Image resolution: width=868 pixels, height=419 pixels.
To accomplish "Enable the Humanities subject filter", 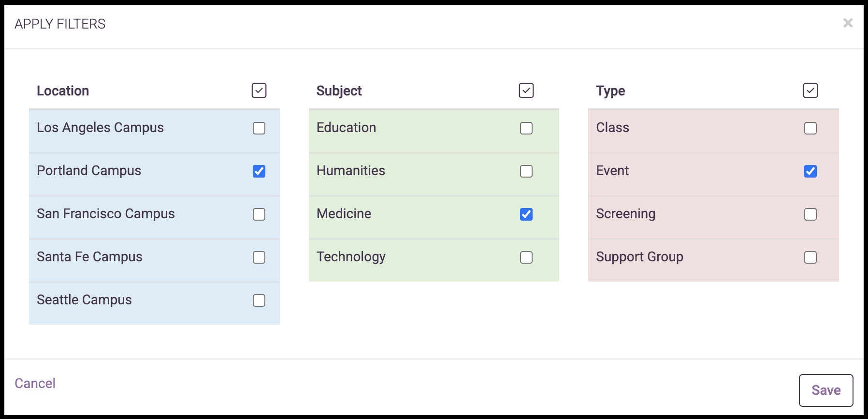I will coord(526,171).
